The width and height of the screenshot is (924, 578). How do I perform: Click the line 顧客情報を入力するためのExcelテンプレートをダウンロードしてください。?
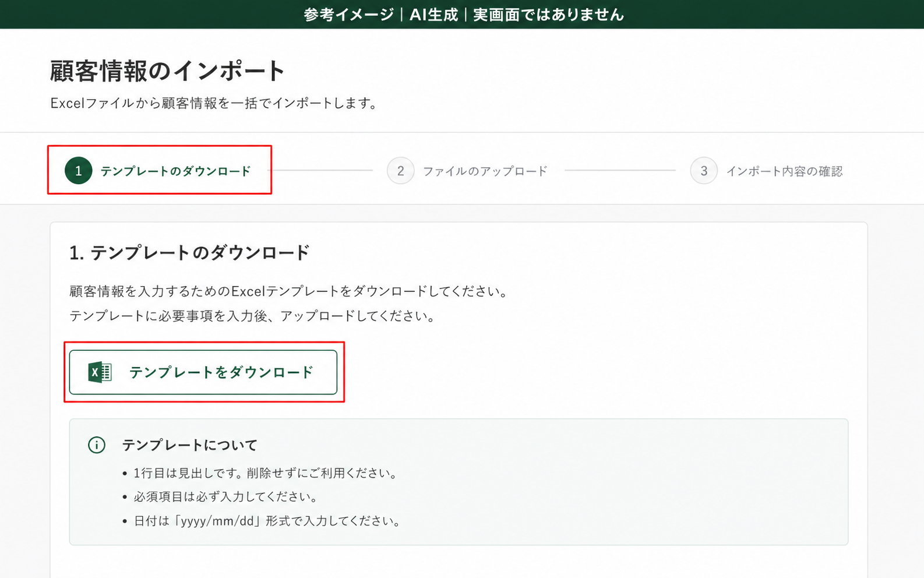pyautogui.click(x=290, y=291)
